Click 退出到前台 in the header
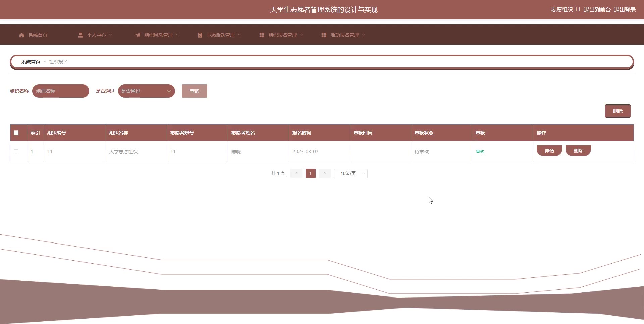This screenshot has width=644, height=324. click(597, 10)
